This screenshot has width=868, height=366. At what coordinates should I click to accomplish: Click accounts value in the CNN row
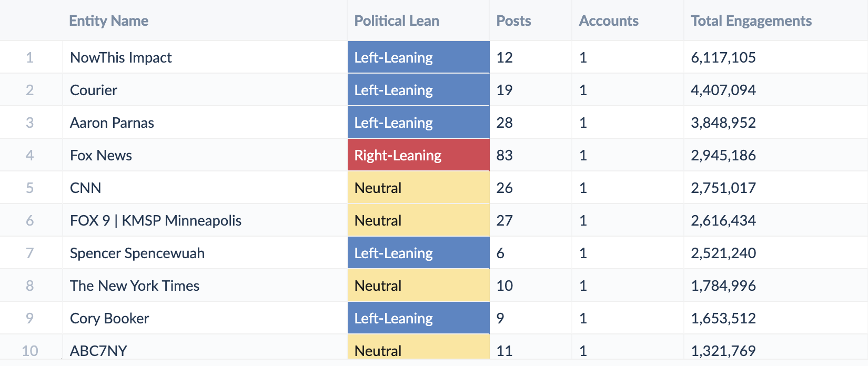[583, 188]
